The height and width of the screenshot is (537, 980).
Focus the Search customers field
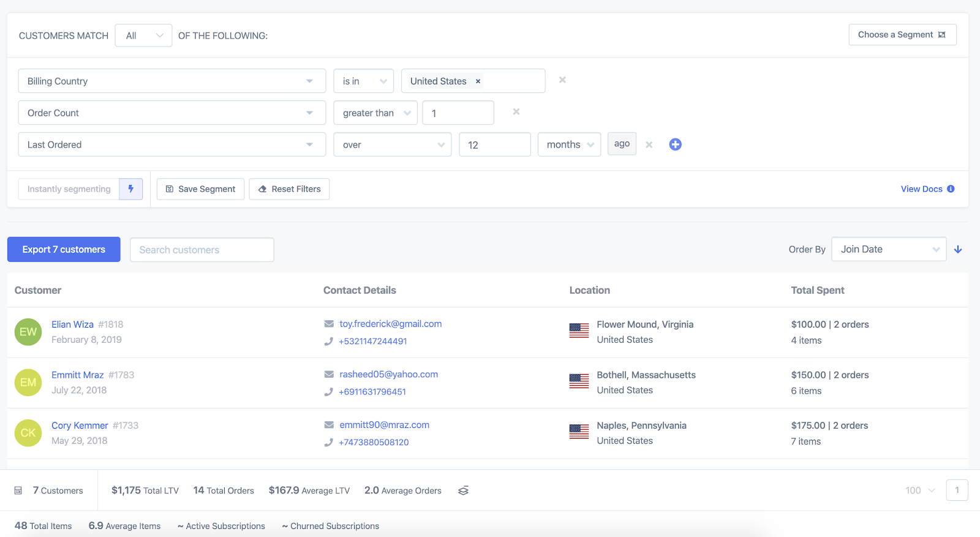pyautogui.click(x=202, y=250)
